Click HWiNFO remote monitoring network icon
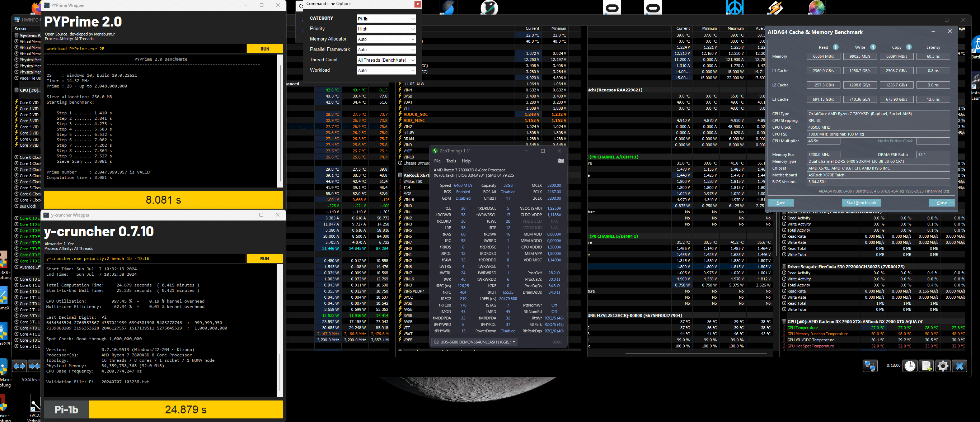The image size is (980, 422). (870, 366)
